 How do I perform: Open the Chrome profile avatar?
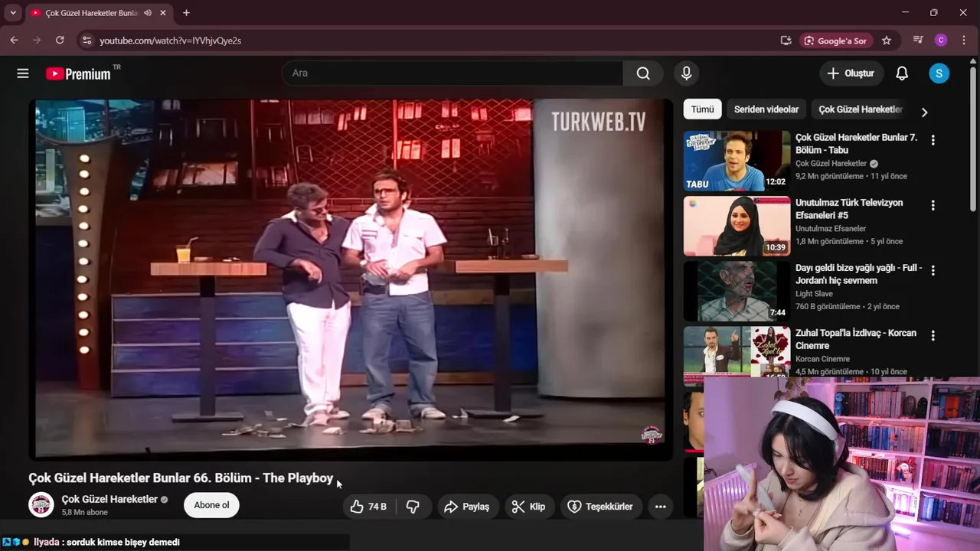pos(941,41)
